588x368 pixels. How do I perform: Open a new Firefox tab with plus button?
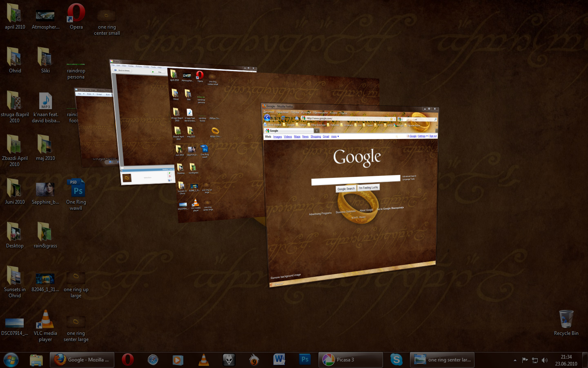coord(316,131)
